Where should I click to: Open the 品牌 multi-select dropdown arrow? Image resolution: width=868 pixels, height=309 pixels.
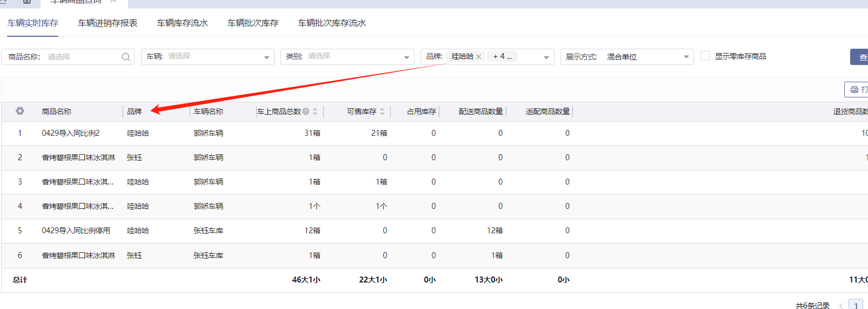pos(546,57)
